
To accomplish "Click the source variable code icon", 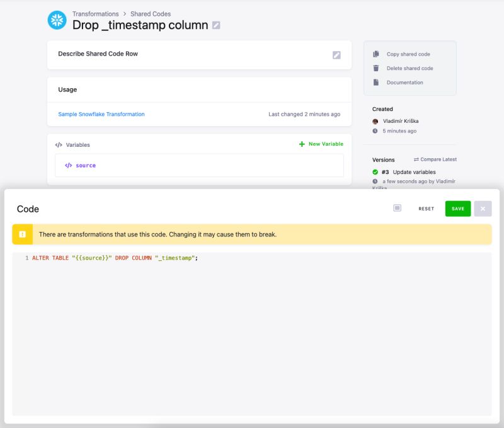I will tap(69, 165).
